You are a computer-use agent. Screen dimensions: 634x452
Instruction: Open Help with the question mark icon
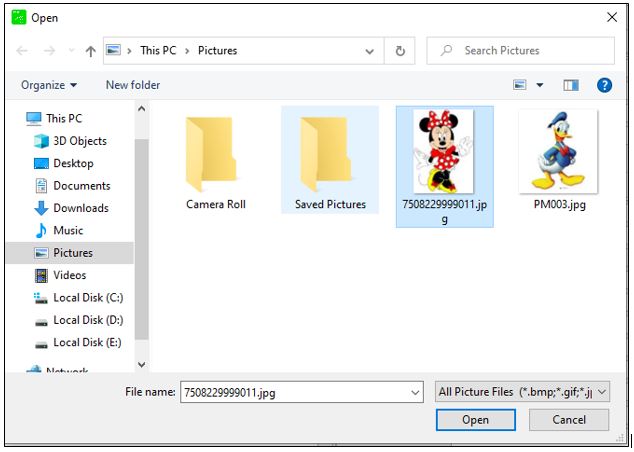(604, 85)
